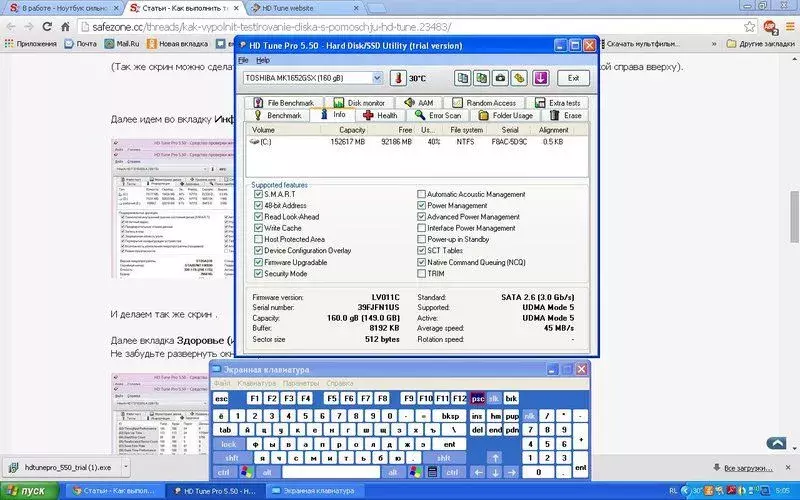This screenshot has width=800, height=500.
Task: Switch to the HD Tune website browser tab
Action: click(x=304, y=8)
